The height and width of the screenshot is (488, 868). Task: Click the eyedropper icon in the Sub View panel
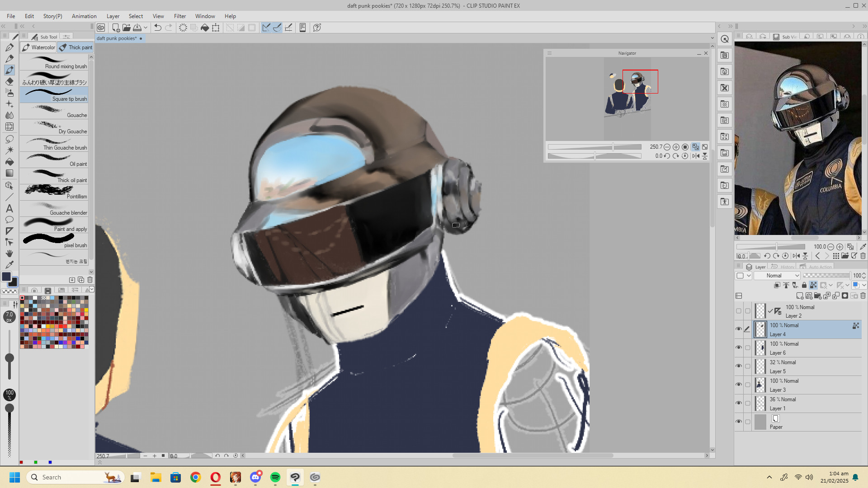coord(863,247)
